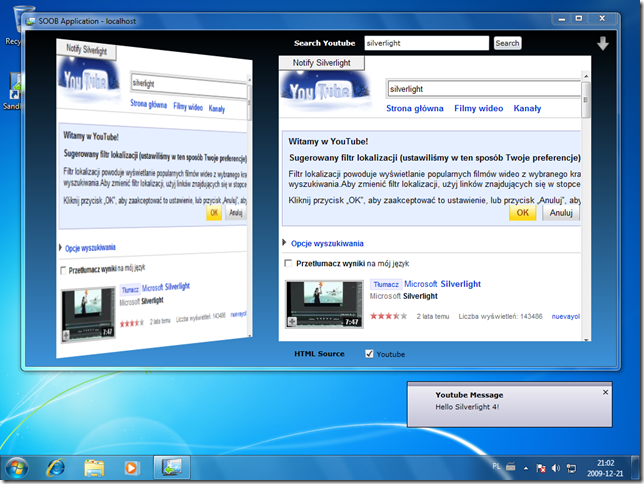Show hidden tray icons arrow
Viewport: 644px width, 484px height.
coord(526,468)
